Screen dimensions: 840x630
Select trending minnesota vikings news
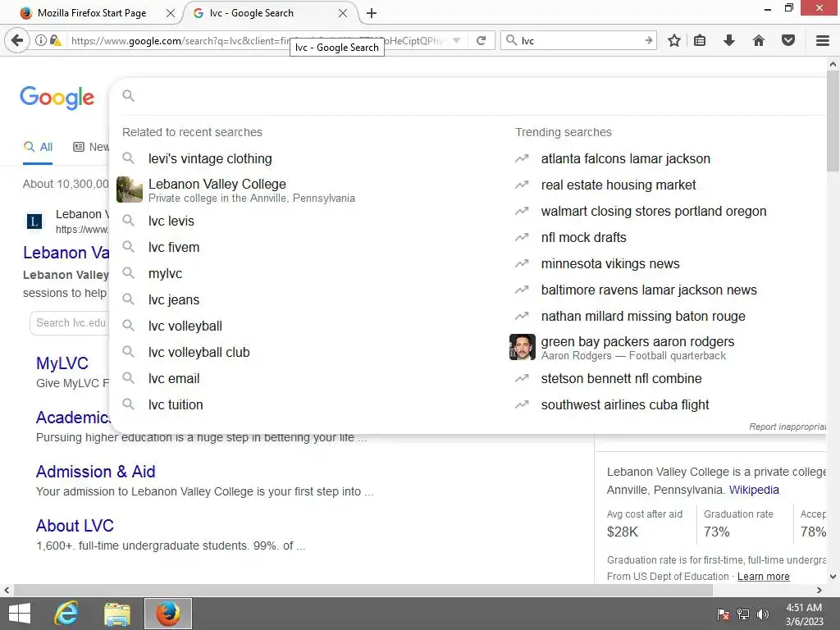click(610, 263)
